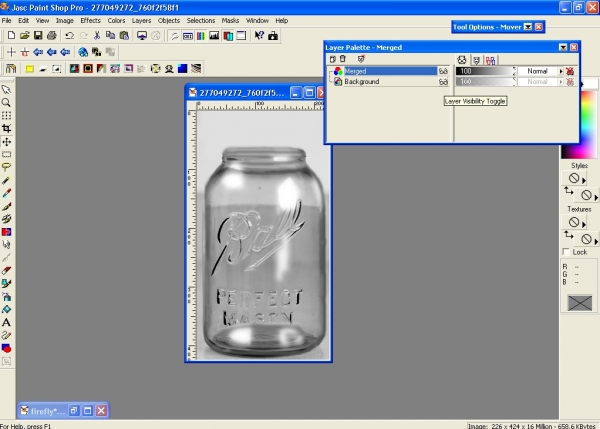Viewport: 600px width, 429px height.
Task: Roll up the Tool Options Mover palette
Action: point(528,27)
